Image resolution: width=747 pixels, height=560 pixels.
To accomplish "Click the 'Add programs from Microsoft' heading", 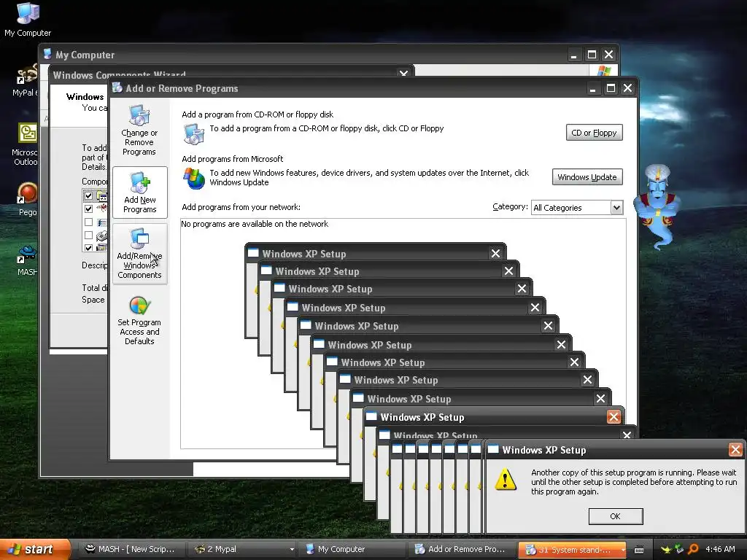I will [233, 159].
